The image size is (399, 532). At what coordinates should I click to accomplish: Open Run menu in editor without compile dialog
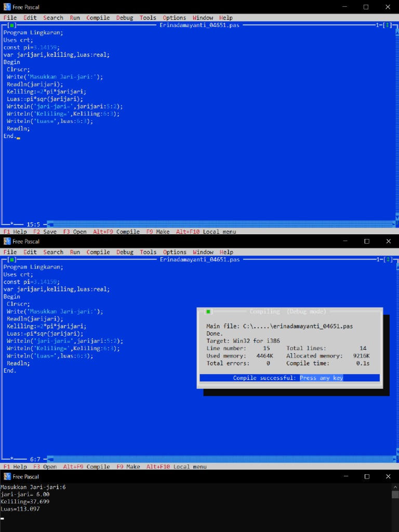pyautogui.click(x=75, y=18)
